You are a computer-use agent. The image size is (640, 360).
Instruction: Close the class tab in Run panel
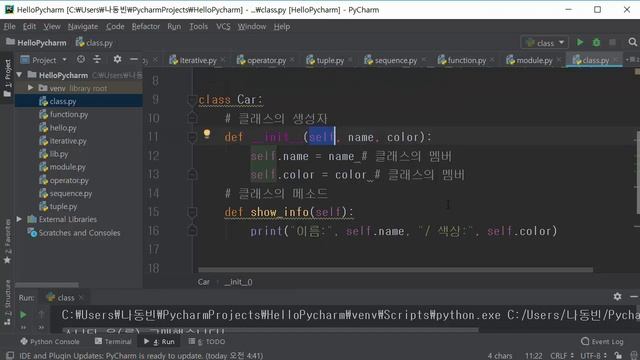(81, 298)
